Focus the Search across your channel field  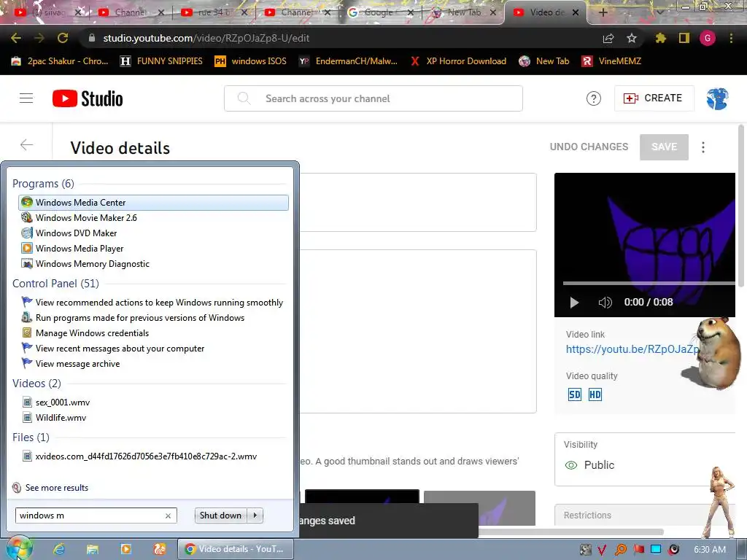point(373,98)
